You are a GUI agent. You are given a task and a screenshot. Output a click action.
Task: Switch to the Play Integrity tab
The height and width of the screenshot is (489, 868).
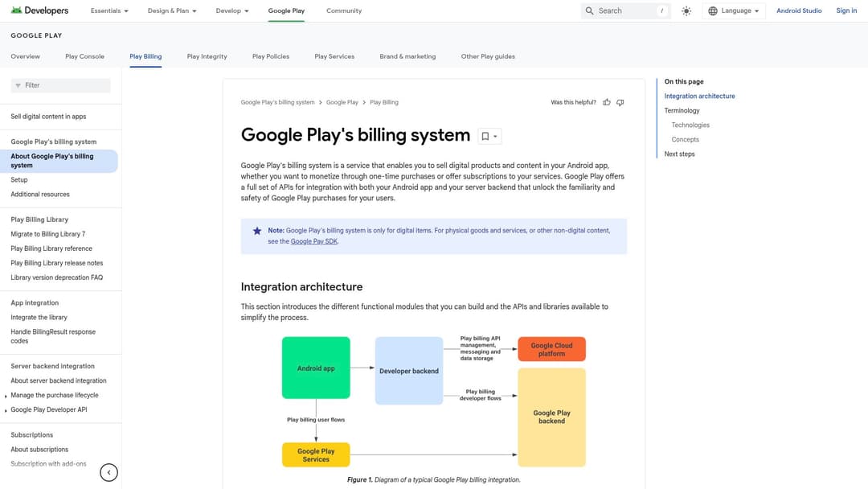pyautogui.click(x=207, y=56)
